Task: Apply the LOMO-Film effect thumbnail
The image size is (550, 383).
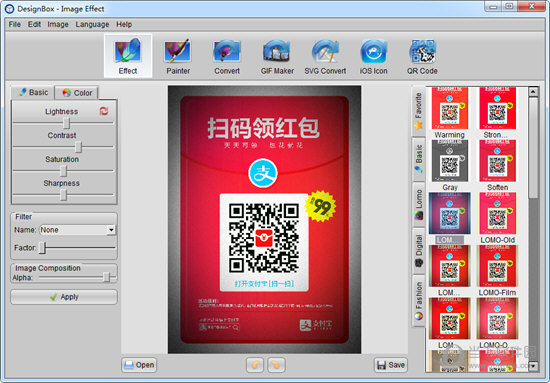Action: [x=497, y=266]
